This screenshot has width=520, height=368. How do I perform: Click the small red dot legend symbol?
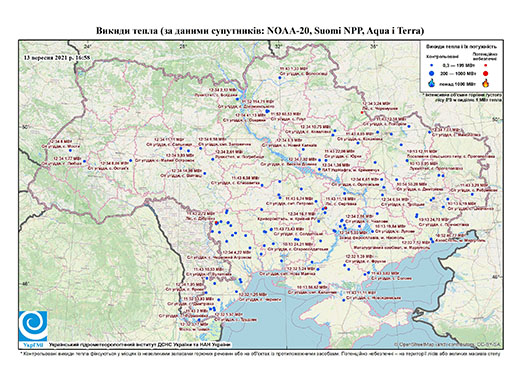point(485,65)
